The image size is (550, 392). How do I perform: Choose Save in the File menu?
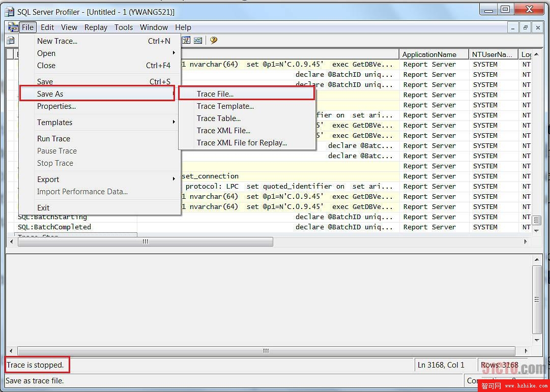click(100, 81)
